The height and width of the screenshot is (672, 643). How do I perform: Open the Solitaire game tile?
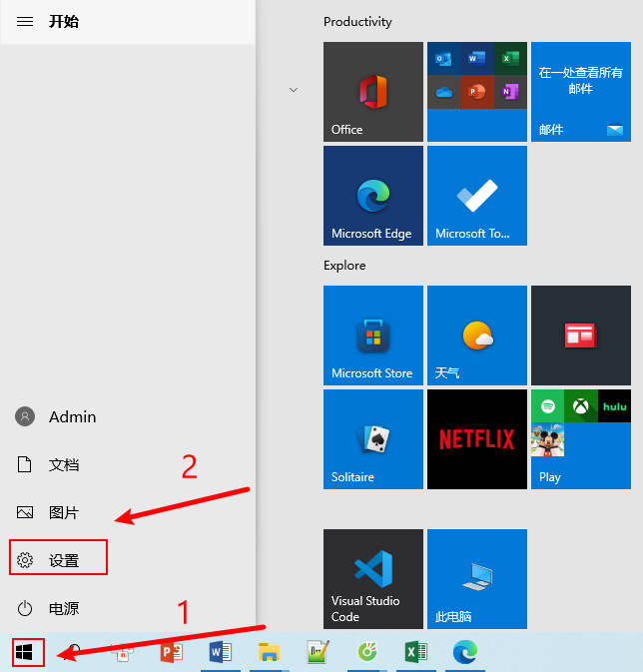click(x=372, y=439)
